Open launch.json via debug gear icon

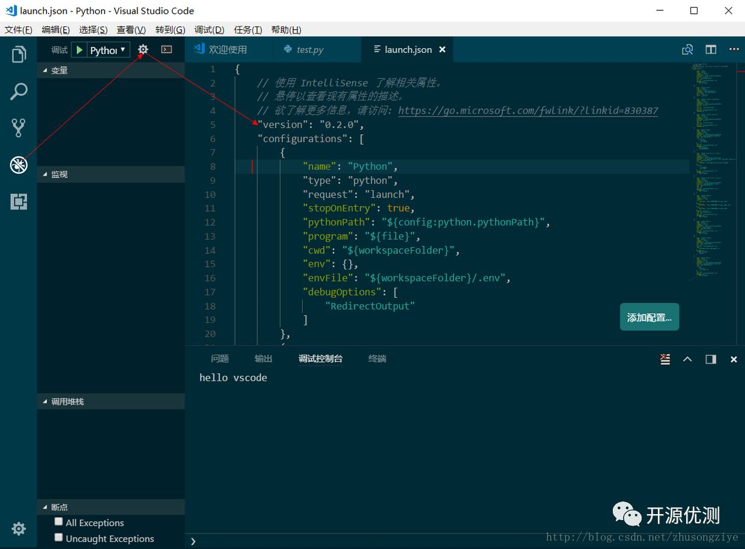tap(143, 49)
